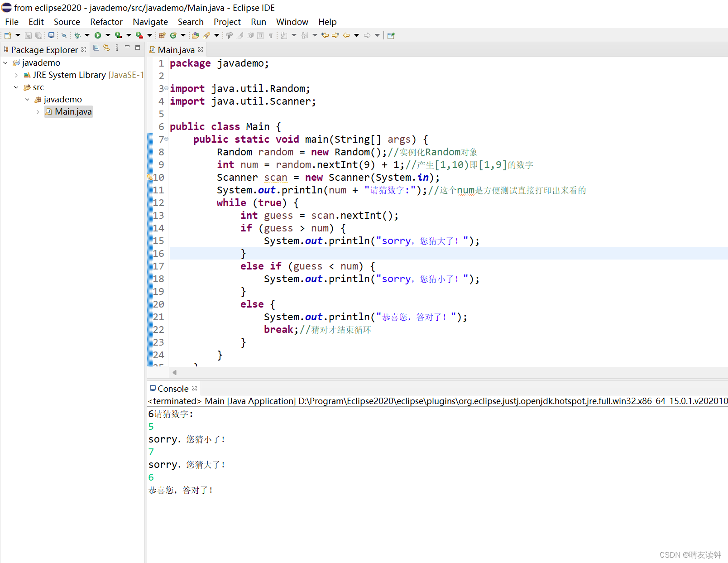Click the Pin Editor icon
This screenshot has height=563, width=728.
click(x=391, y=35)
